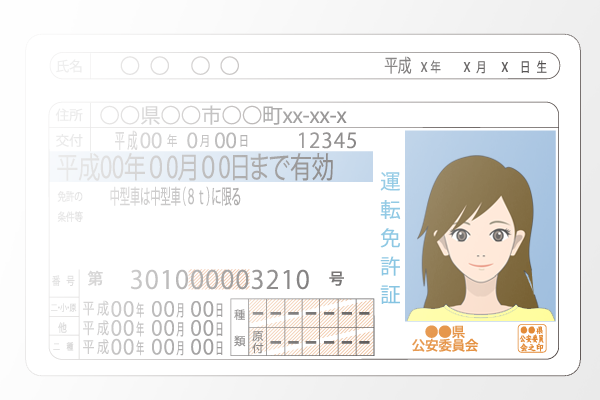Click the 氏名 name label
Screen dimensions: 600x400
pos(69,67)
